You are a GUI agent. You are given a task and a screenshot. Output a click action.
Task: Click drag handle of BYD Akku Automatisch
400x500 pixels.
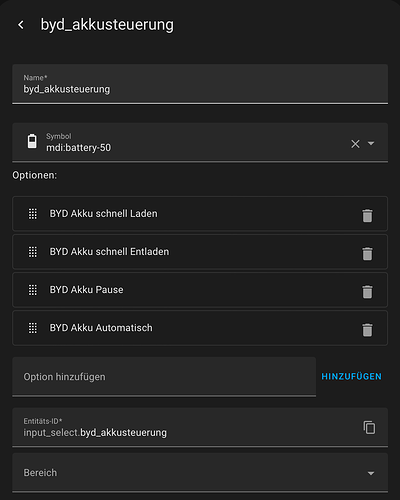[33, 328]
